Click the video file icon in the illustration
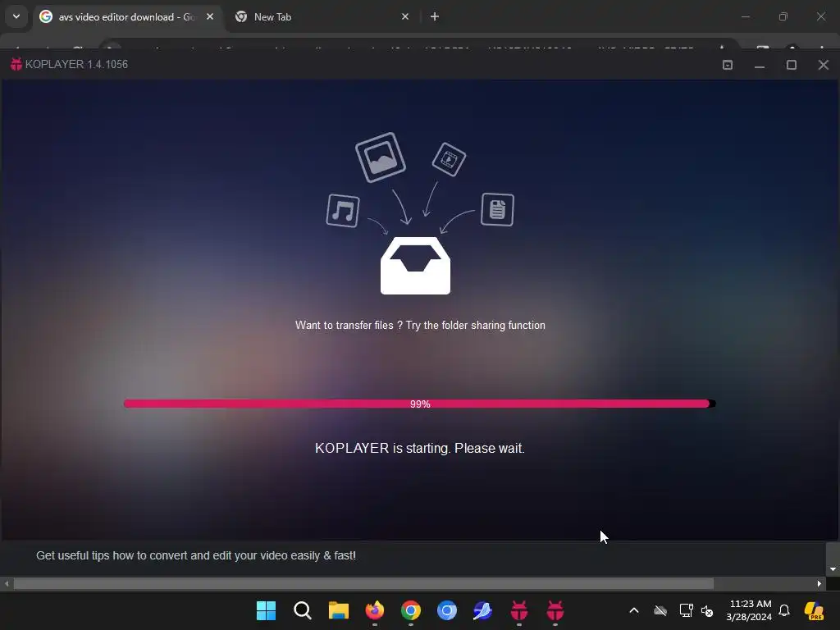This screenshot has width=840, height=630. [449, 159]
